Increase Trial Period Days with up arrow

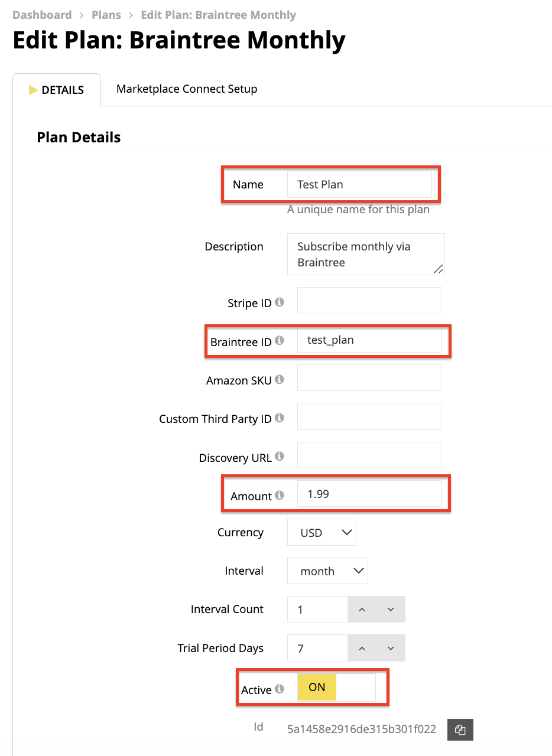tap(362, 649)
